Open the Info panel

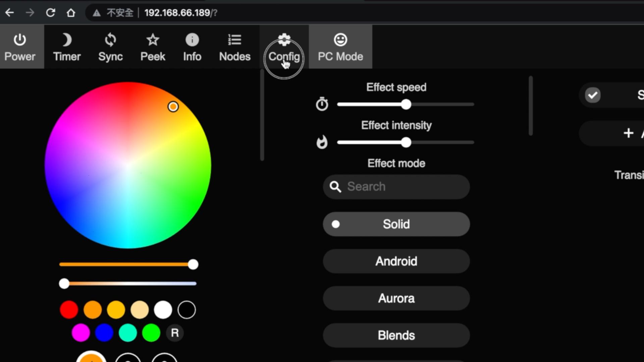point(192,47)
